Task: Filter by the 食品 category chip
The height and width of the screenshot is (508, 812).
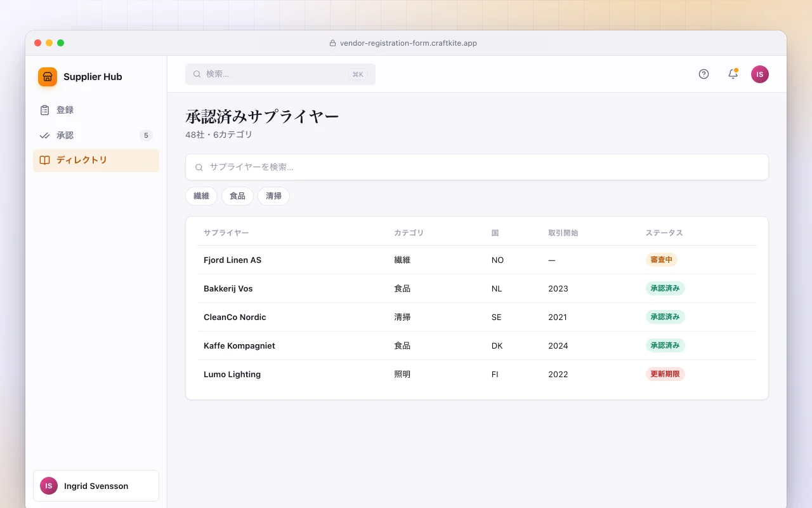Action: 237,196
